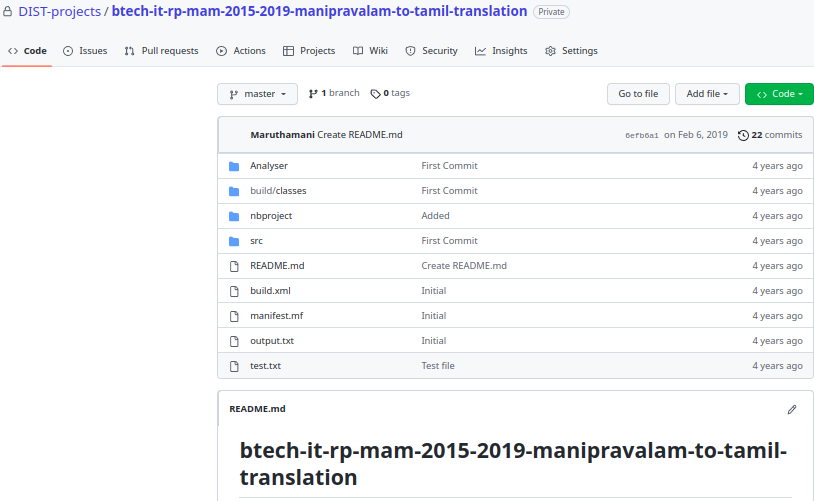This screenshot has width=814, height=501.
Task: Open the Insights tab
Action: tap(501, 51)
